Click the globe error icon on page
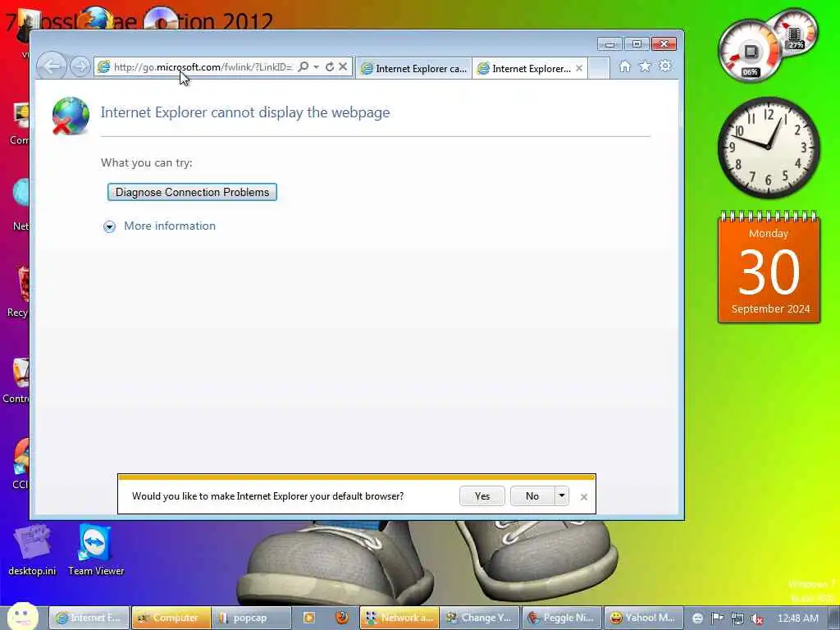This screenshot has height=630, width=840. coord(71,116)
